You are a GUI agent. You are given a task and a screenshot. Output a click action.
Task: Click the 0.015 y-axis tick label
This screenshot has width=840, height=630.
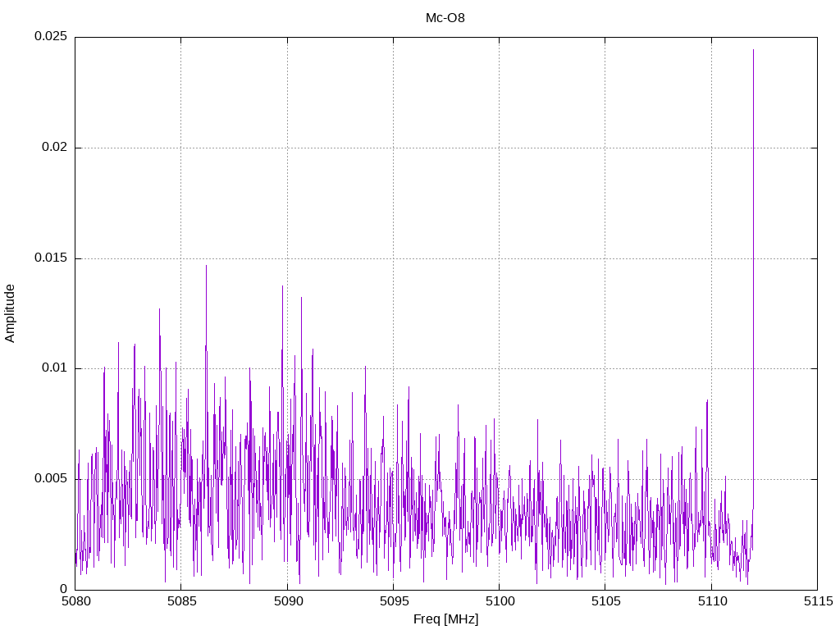pos(50,258)
